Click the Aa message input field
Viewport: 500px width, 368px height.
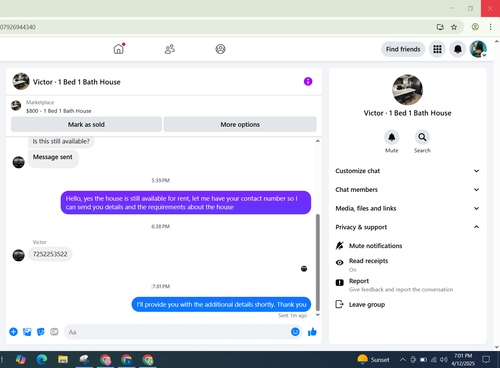(x=177, y=332)
